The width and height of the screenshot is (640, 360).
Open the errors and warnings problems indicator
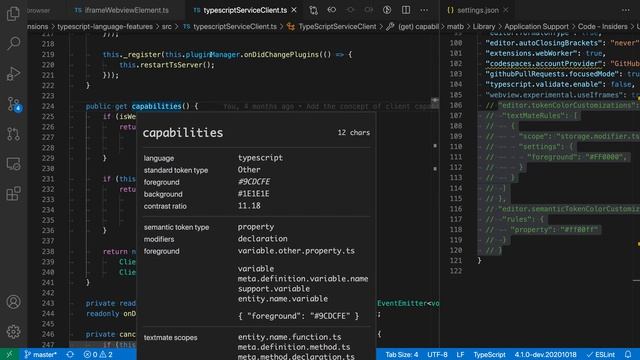[x=98, y=354]
